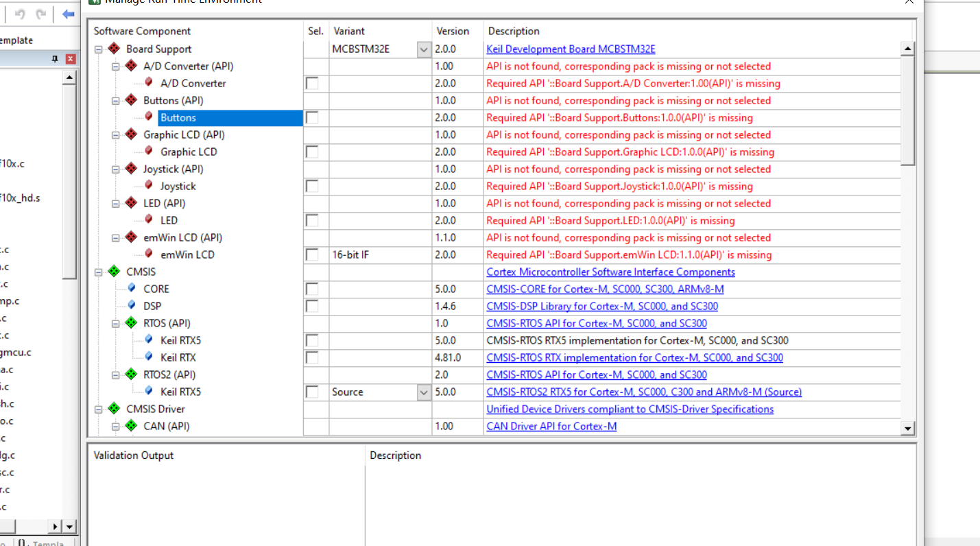Select the Keil RTX5 under RTOS2 (API)
The height and width of the screenshot is (546, 980).
point(180,392)
